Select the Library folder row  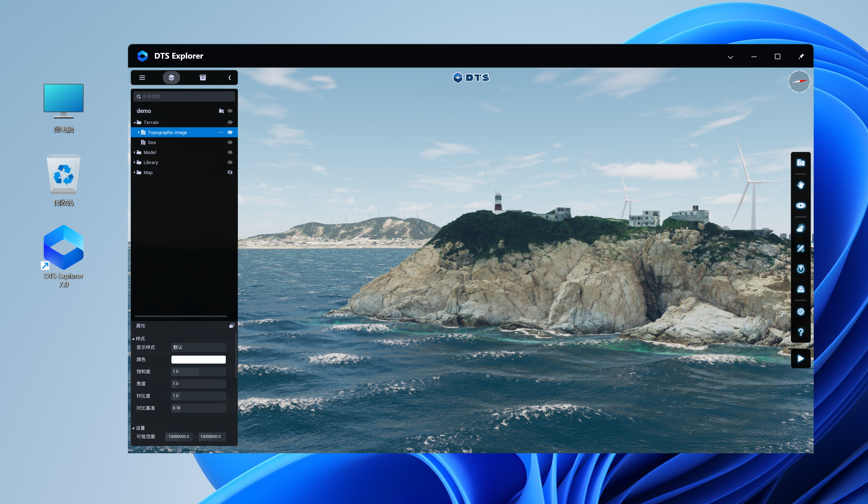pyautogui.click(x=184, y=162)
